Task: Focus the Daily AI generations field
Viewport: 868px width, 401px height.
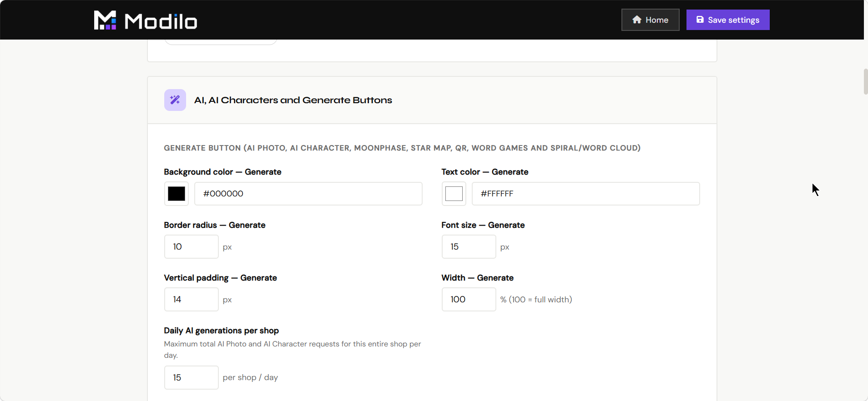Action: pyautogui.click(x=192, y=378)
